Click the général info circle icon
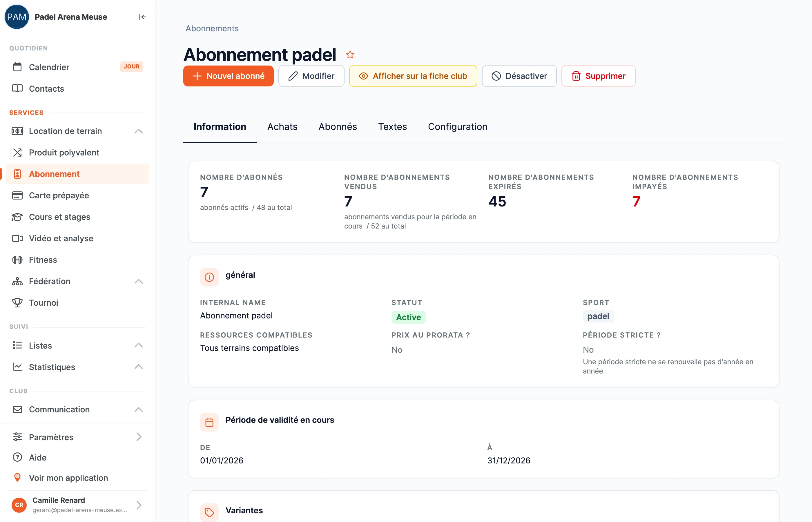Viewport: 812px width, 522px height. coord(209,277)
